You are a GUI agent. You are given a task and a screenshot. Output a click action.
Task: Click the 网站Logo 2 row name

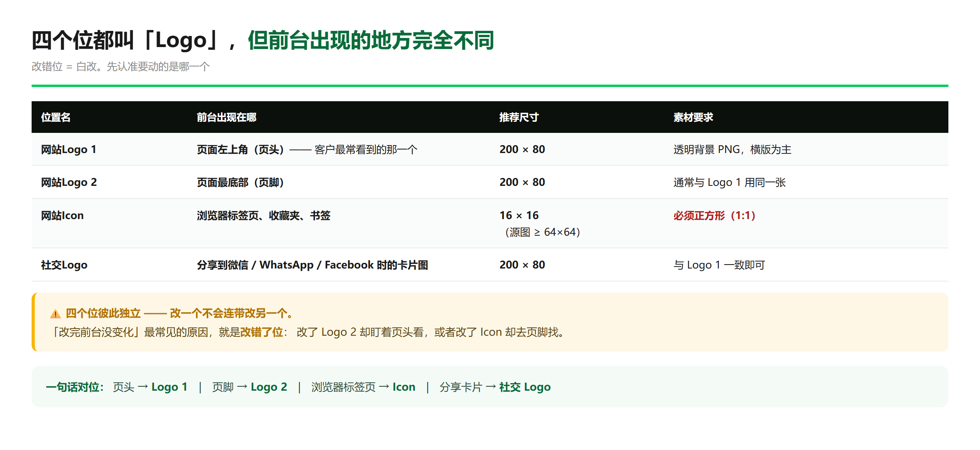pyautogui.click(x=69, y=182)
